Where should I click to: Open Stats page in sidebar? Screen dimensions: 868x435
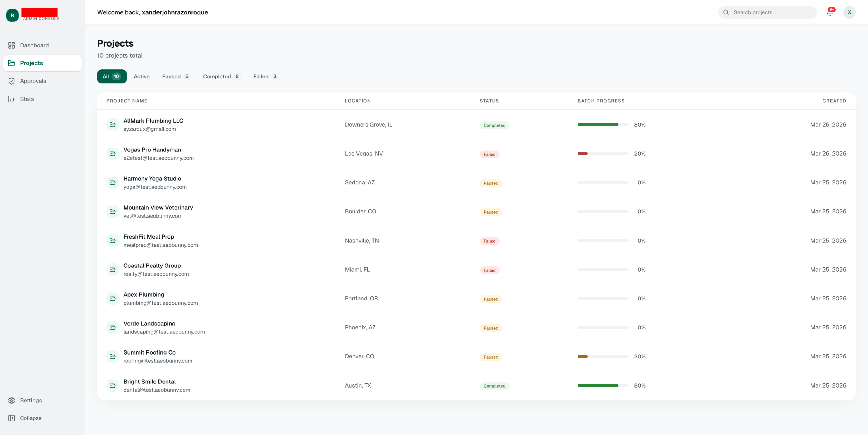(x=42, y=99)
